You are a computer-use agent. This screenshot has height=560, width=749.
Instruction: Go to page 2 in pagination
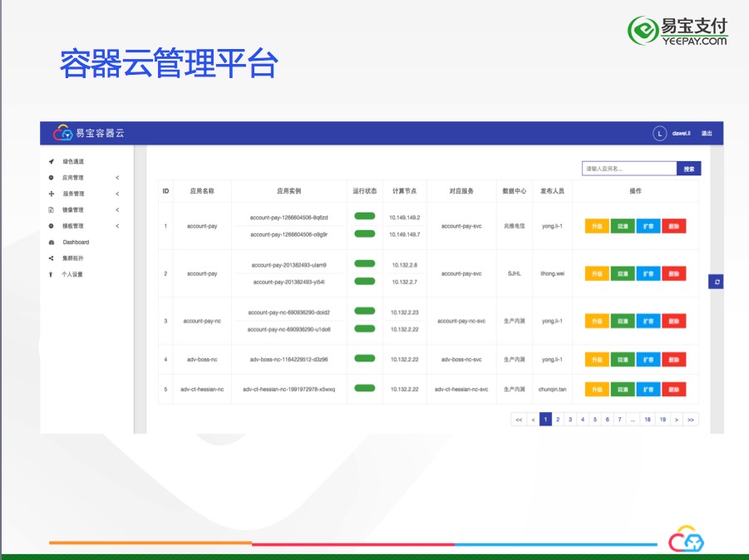point(558,420)
